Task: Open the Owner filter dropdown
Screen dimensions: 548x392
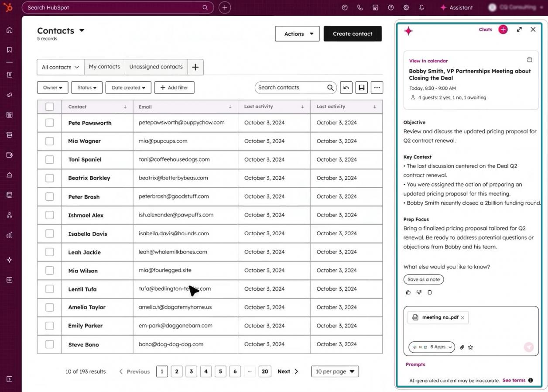Action: [53, 87]
